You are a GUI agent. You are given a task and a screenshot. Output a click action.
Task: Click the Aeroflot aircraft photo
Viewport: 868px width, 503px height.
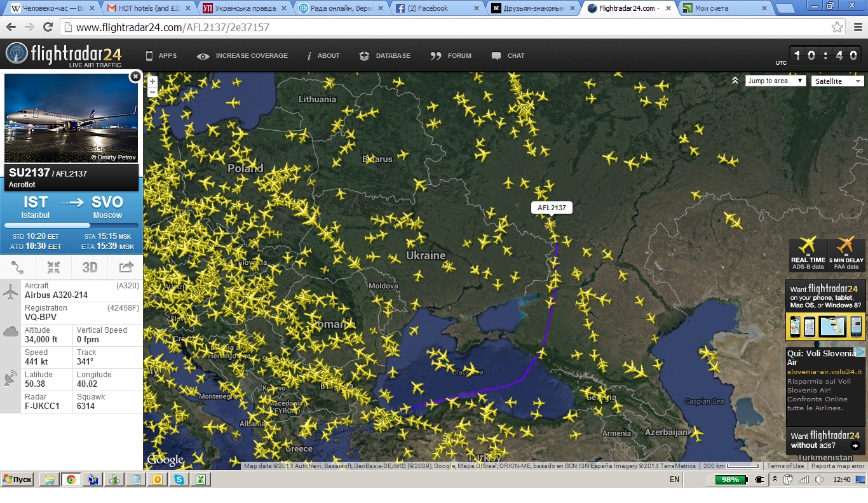pos(71,118)
